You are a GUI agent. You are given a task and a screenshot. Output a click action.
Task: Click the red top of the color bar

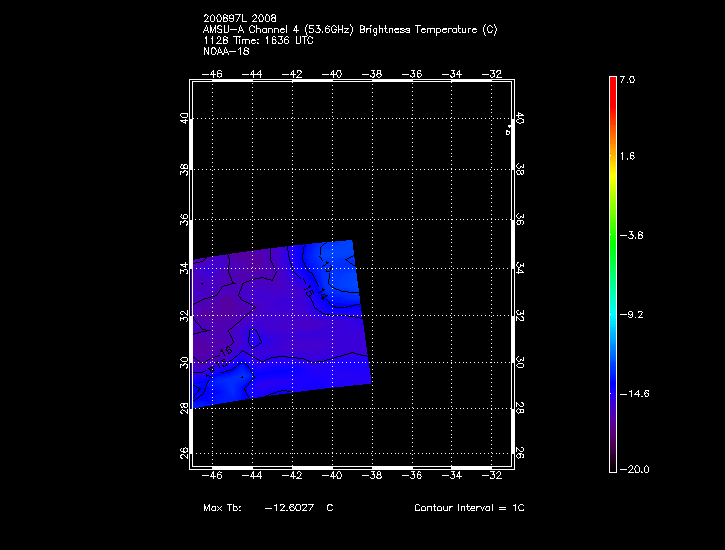click(612, 84)
